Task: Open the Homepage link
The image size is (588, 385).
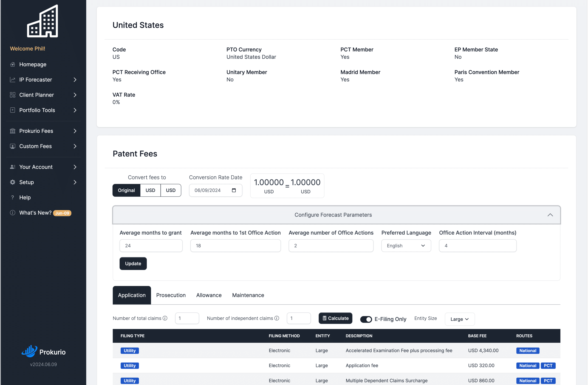Action: [33, 64]
